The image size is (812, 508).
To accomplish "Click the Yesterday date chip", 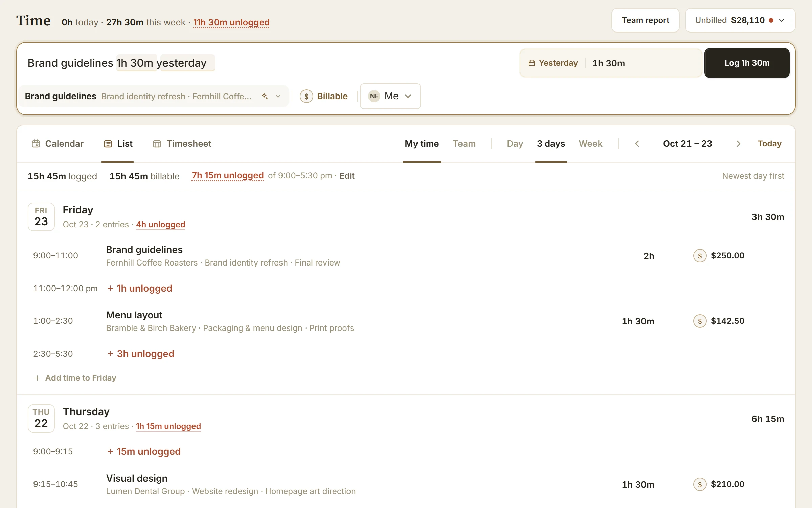I will coord(554,63).
